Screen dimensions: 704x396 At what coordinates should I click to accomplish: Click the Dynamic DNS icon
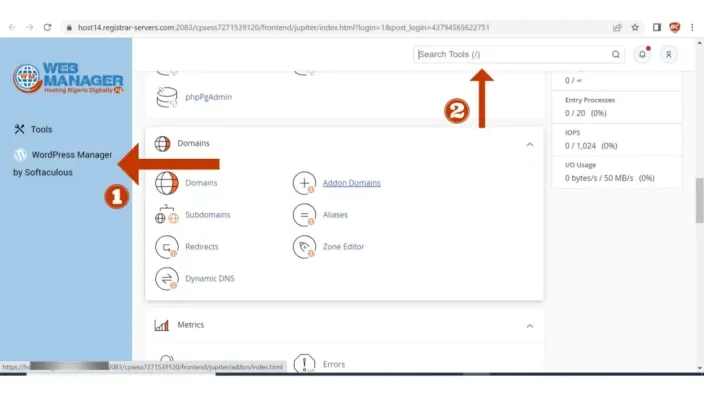pyautogui.click(x=167, y=278)
